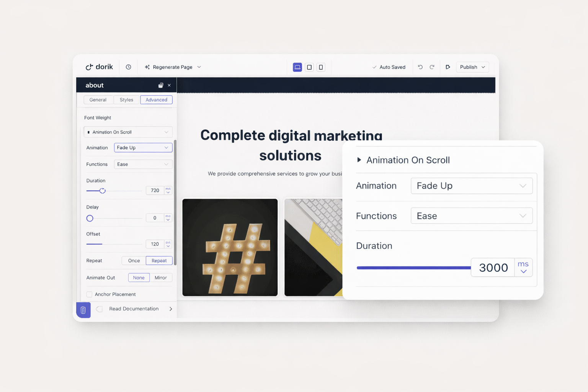
Task: Switch to mobile view icon
Action: (x=321, y=67)
